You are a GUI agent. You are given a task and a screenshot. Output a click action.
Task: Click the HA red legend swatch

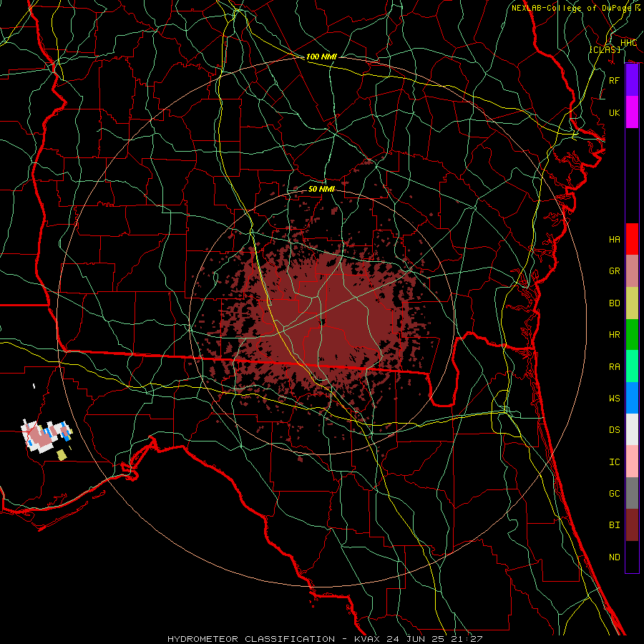632,239
